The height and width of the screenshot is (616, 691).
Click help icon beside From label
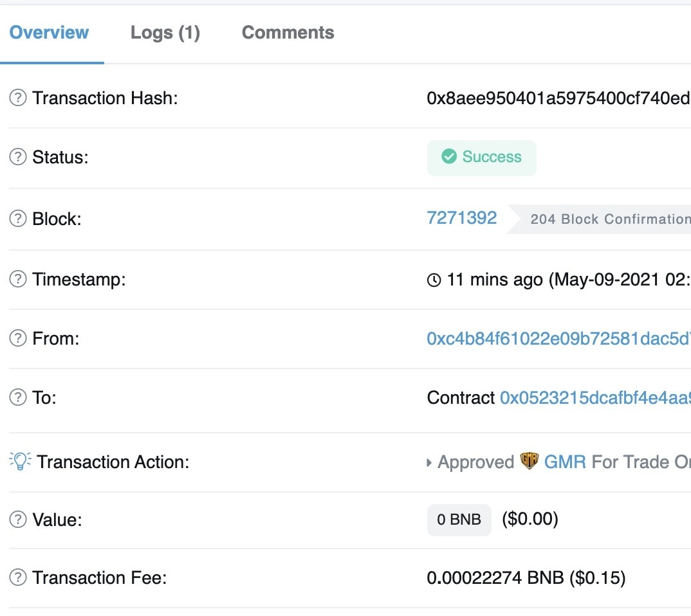[x=18, y=339]
